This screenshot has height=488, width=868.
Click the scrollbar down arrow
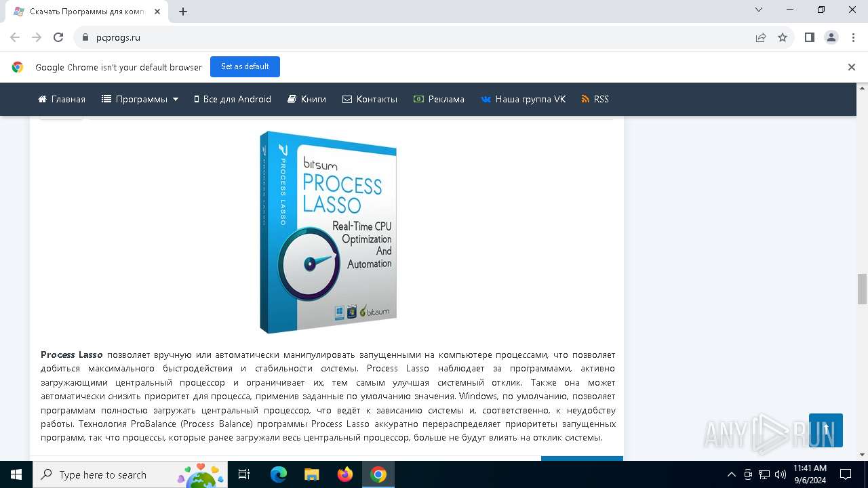pyautogui.click(x=863, y=454)
